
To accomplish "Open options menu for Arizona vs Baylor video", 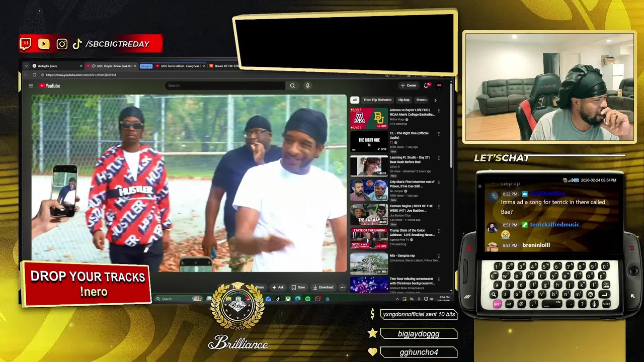I will point(439,111).
